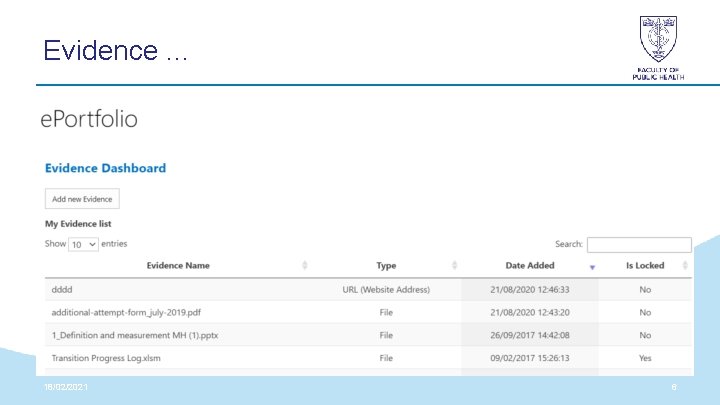Screen dimensions: 720x405
Task: Open Transition Progress Log.xlsm entry
Action: (106, 358)
